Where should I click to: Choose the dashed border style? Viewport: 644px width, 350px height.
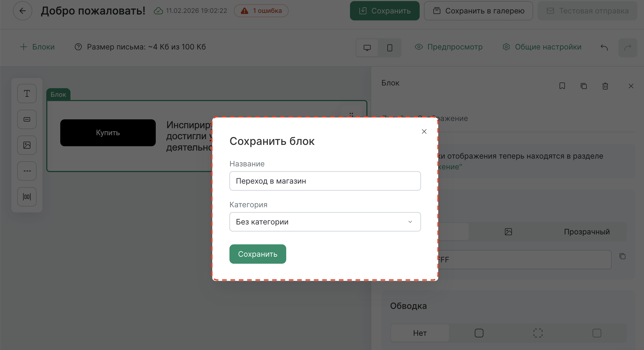click(x=538, y=333)
